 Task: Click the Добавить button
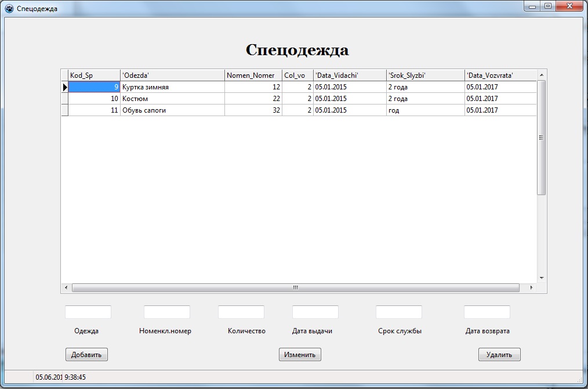86,355
